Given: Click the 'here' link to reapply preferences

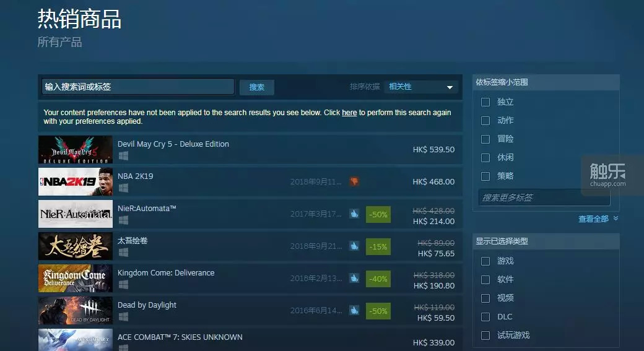Looking at the screenshot, I should click(x=349, y=113).
